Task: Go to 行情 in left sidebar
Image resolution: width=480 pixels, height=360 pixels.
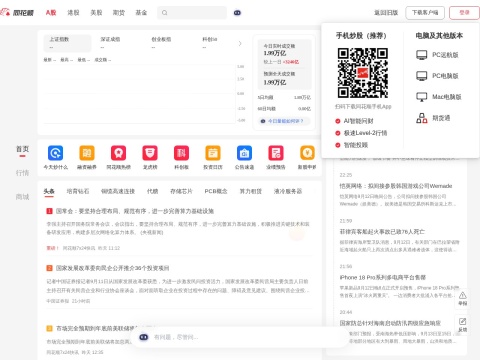Action: point(22,173)
